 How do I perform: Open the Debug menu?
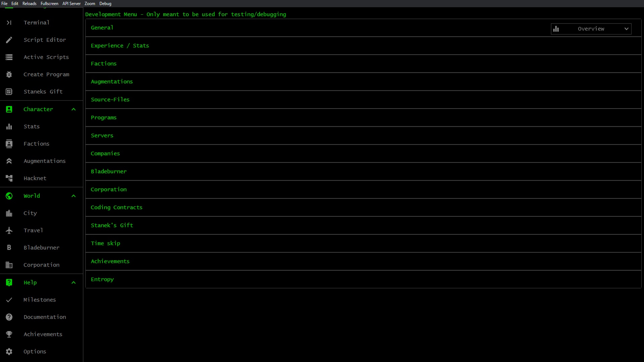click(x=105, y=3)
